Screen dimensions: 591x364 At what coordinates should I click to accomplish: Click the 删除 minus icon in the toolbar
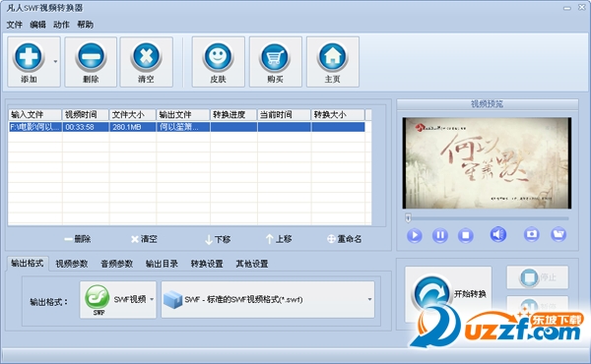coord(91,57)
